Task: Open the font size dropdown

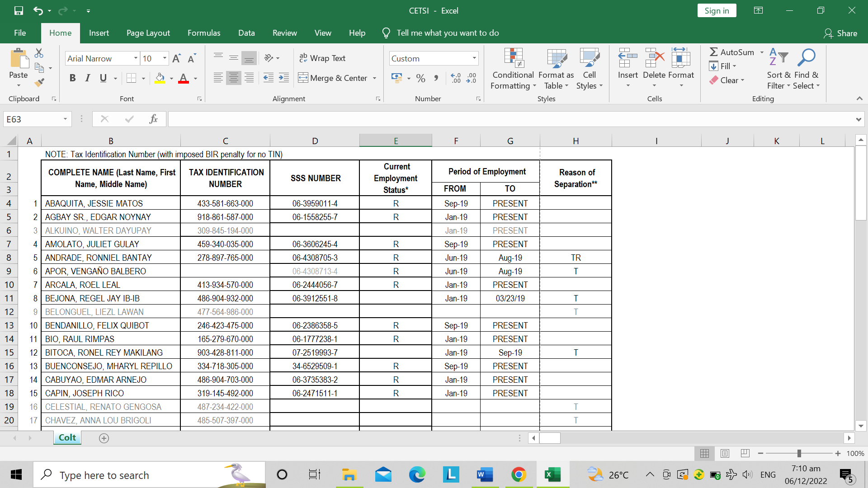Action: pyautogui.click(x=165, y=58)
